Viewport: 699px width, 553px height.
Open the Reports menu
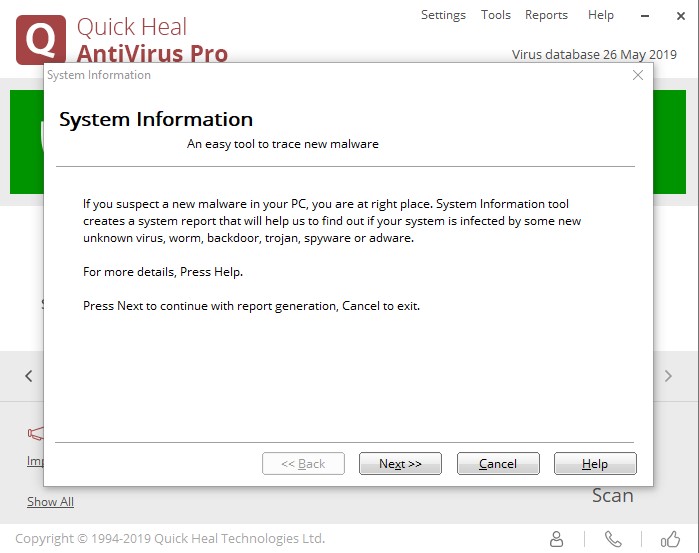[x=546, y=15]
